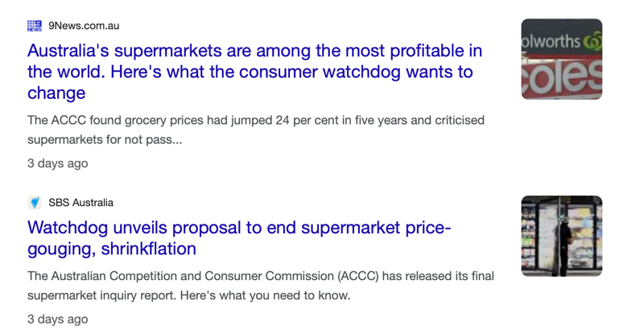The height and width of the screenshot is (334, 644).
Task: Click the 9News favicon icon
Action: tap(35, 26)
